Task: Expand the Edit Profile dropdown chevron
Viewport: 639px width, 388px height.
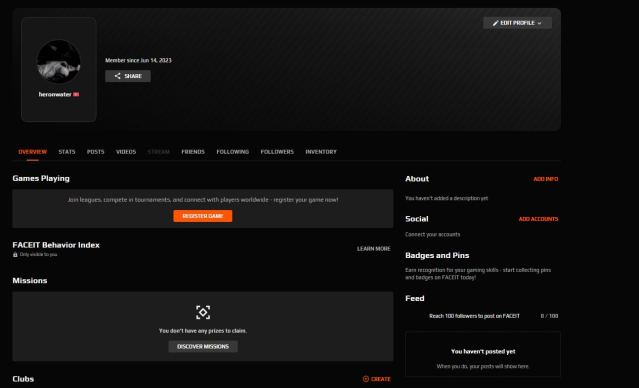Action: 540,23
